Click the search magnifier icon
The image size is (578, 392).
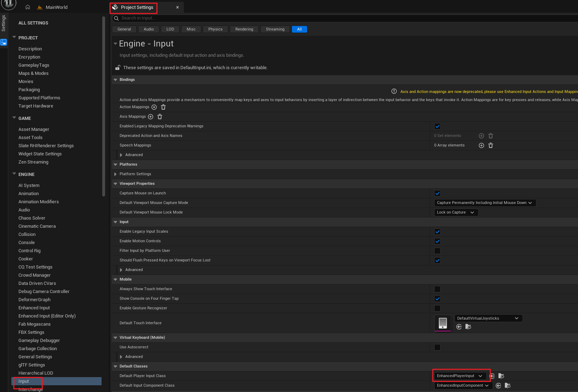tap(116, 18)
